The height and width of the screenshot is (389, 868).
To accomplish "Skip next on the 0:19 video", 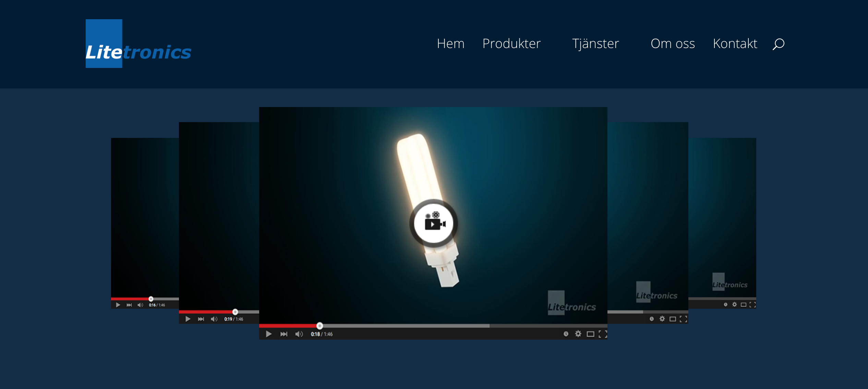I will click(x=201, y=319).
